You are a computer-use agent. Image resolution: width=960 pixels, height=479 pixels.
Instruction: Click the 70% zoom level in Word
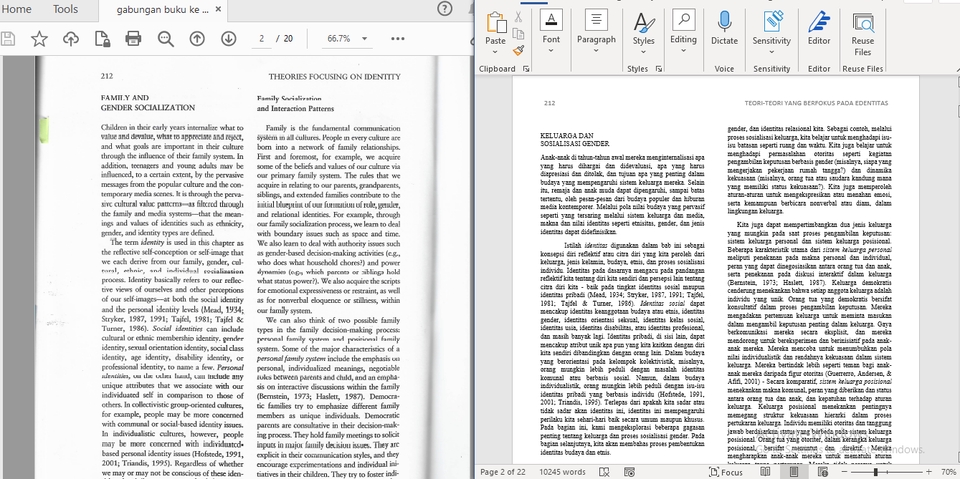pyautogui.click(x=949, y=472)
